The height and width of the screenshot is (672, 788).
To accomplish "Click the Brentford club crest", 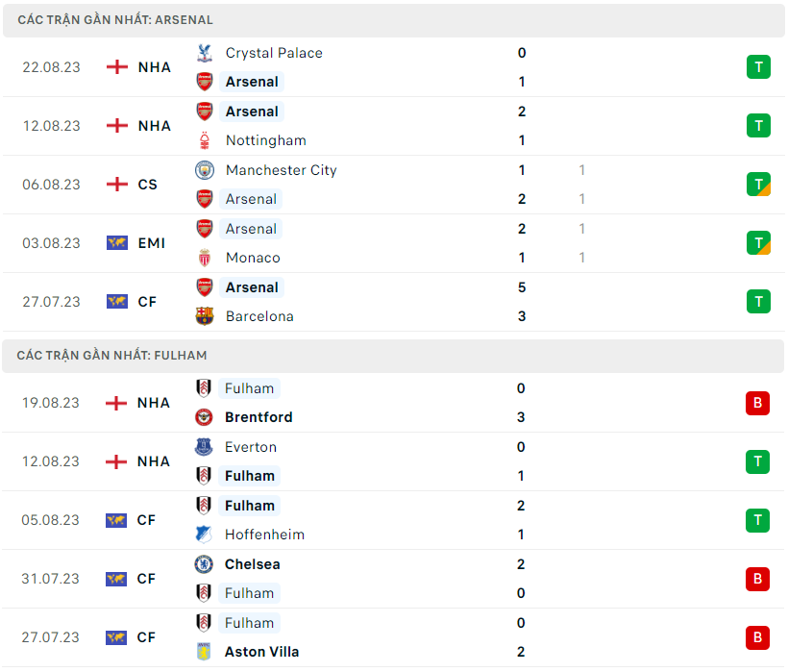I will point(204,417).
